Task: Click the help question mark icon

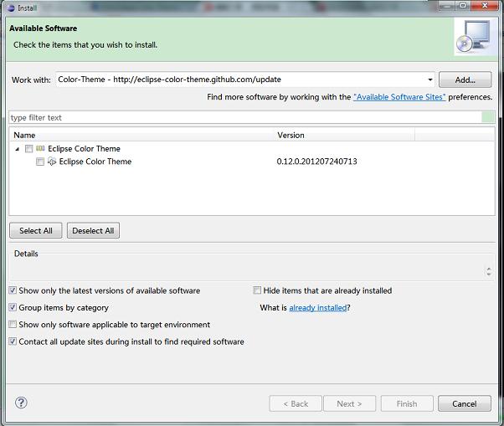Action: 21,403
